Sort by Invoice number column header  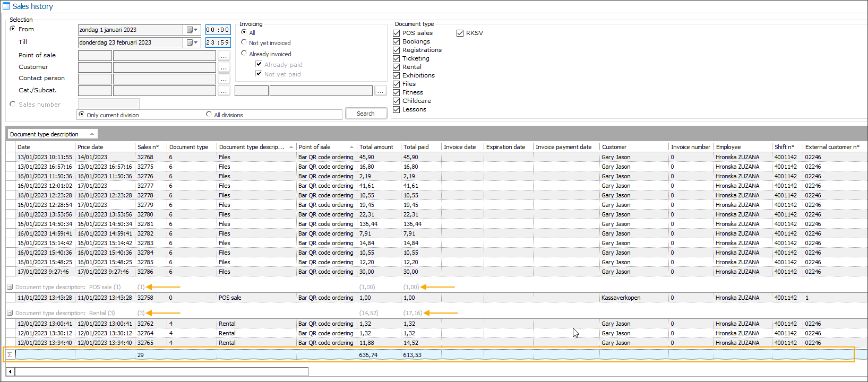click(691, 147)
